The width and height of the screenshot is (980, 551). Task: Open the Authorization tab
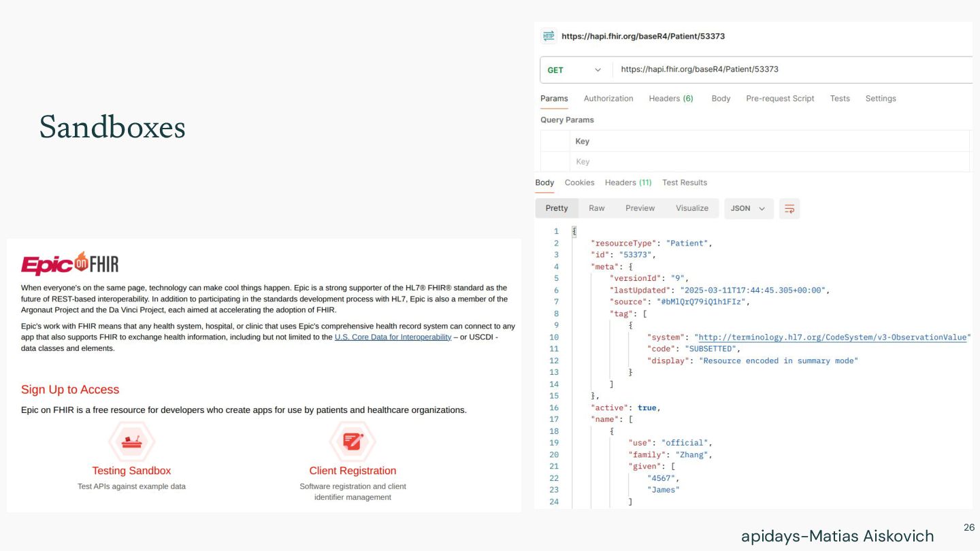[608, 99]
